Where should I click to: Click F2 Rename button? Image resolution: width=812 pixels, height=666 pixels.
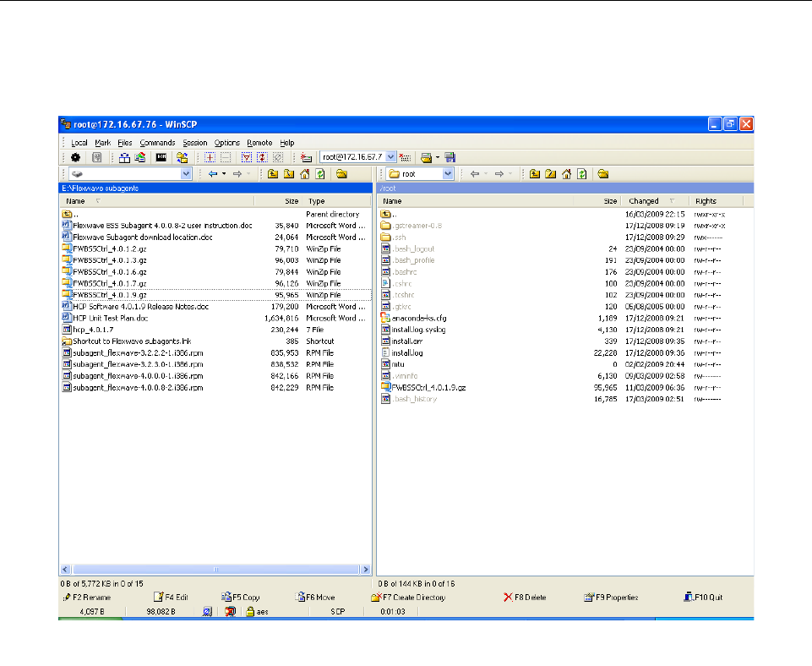86,598
